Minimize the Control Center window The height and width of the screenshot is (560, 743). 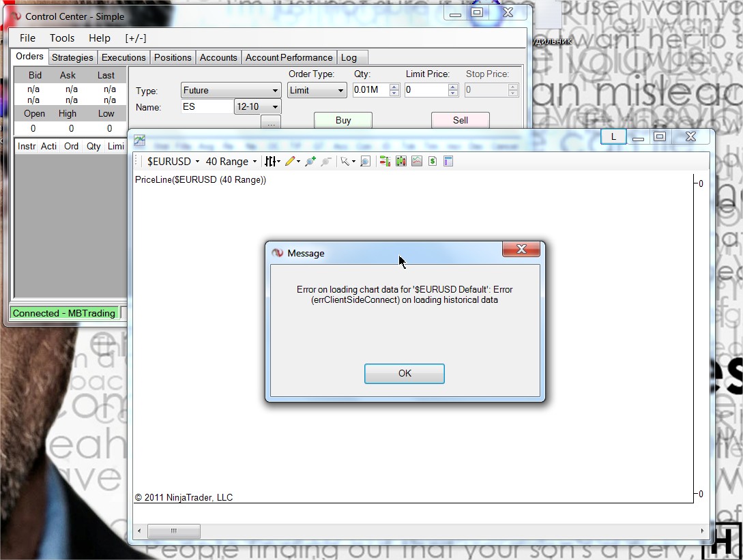coord(455,14)
